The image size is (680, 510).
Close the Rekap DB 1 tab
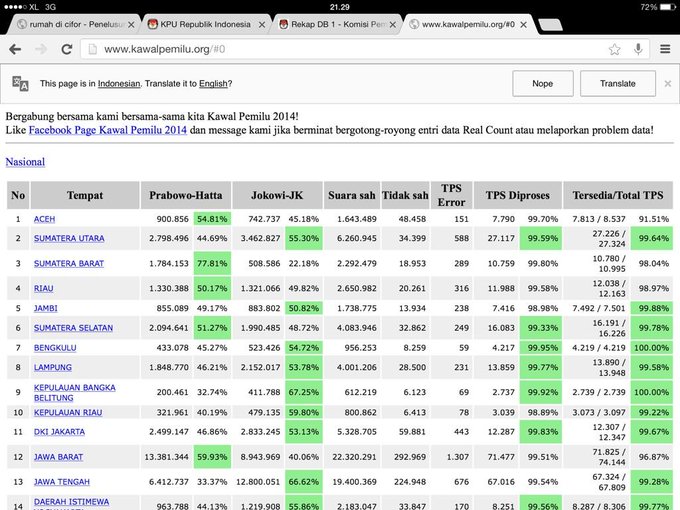click(x=392, y=25)
